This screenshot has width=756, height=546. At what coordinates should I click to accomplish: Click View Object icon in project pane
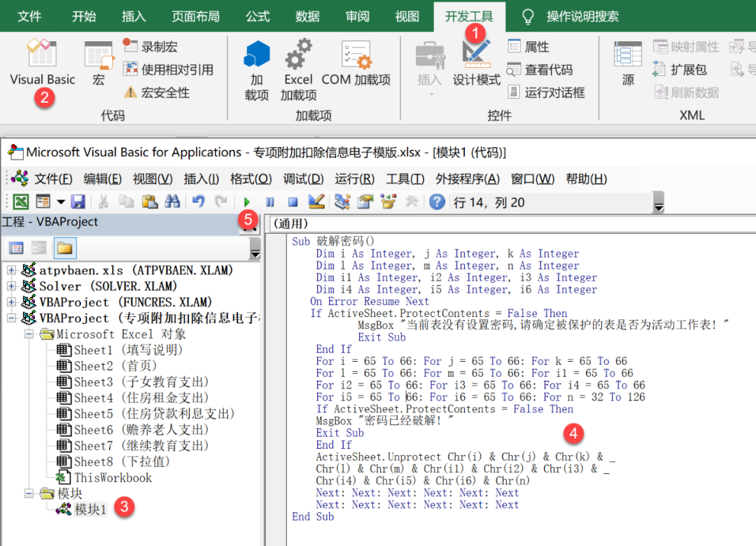click(38, 248)
